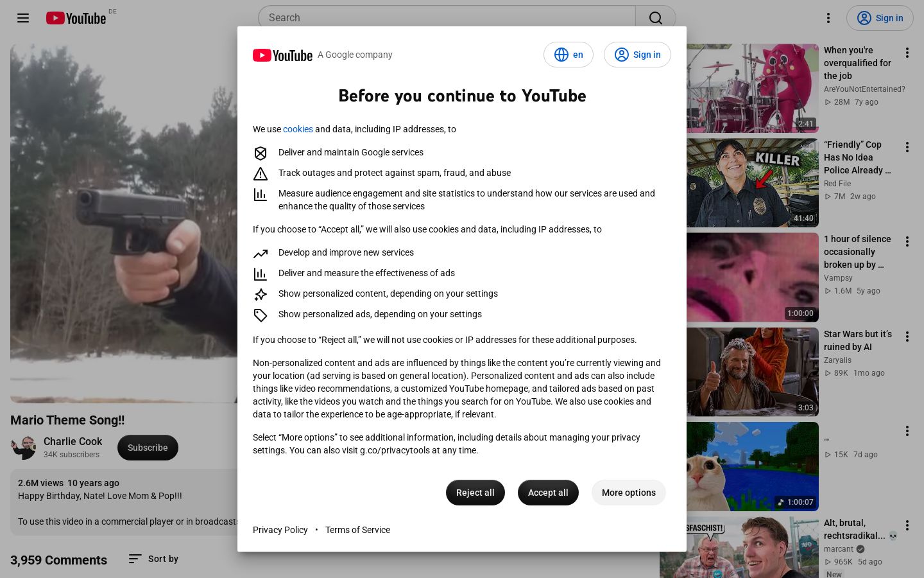Click the marcant channel name
The height and width of the screenshot is (578, 924).
click(x=839, y=549)
